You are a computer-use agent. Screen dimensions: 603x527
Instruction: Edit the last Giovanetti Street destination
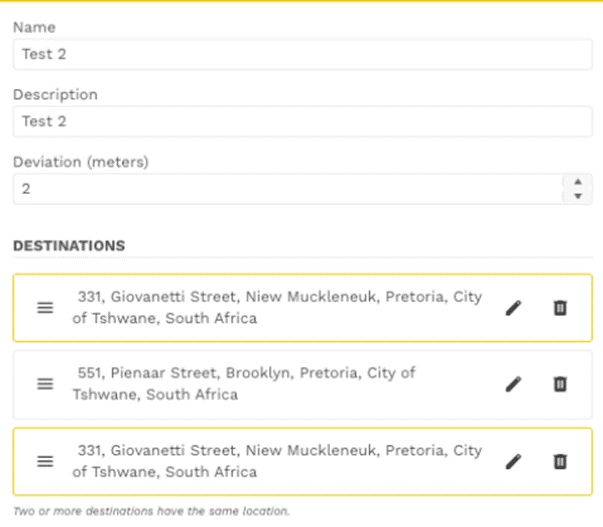tap(513, 461)
